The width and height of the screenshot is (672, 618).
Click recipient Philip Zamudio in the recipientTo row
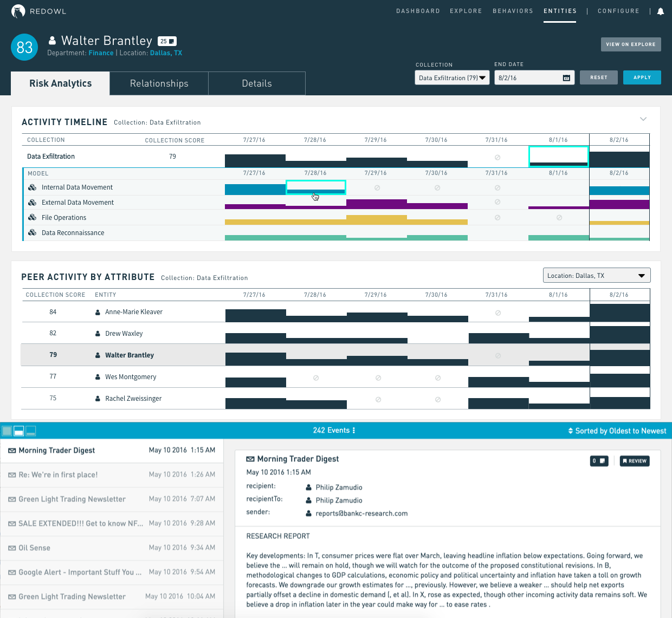pos(339,500)
